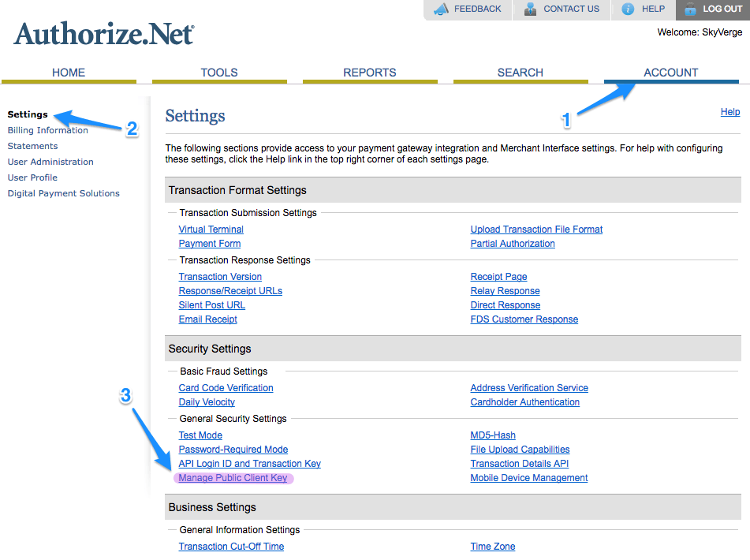Click the Feedback megaphone icon

pos(441,9)
